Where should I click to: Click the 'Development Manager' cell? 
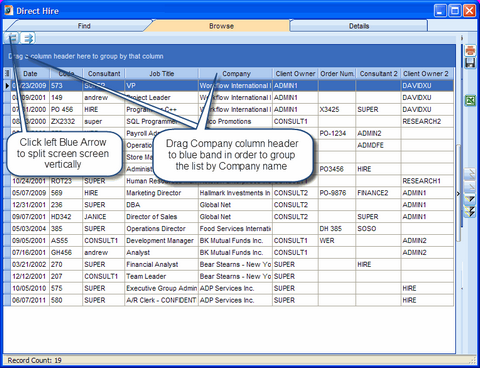(x=162, y=241)
